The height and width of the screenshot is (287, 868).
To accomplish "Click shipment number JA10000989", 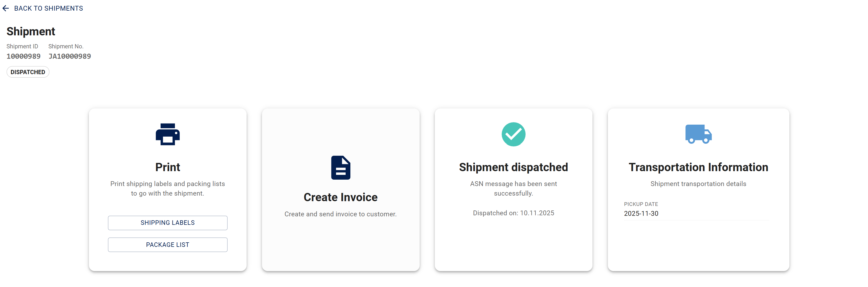I will (70, 56).
